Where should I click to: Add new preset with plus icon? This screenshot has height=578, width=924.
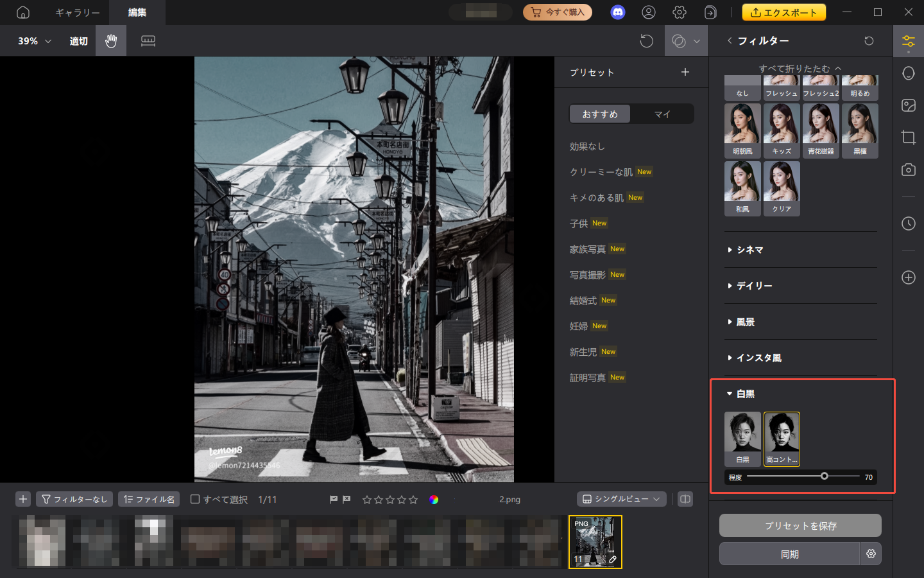[x=685, y=72]
